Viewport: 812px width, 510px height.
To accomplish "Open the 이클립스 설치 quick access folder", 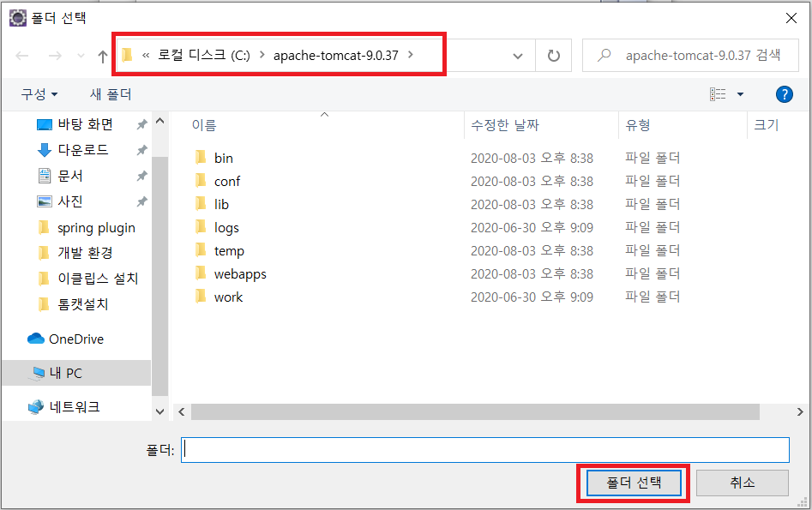I will 98,279.
